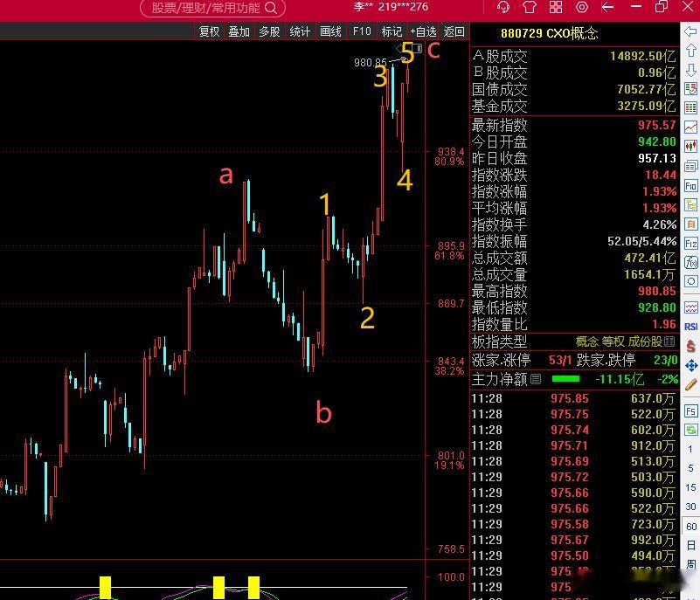This screenshot has width=700, height=600.
Task: Switch to the intraday line chart icon
Action: pos(690,128)
